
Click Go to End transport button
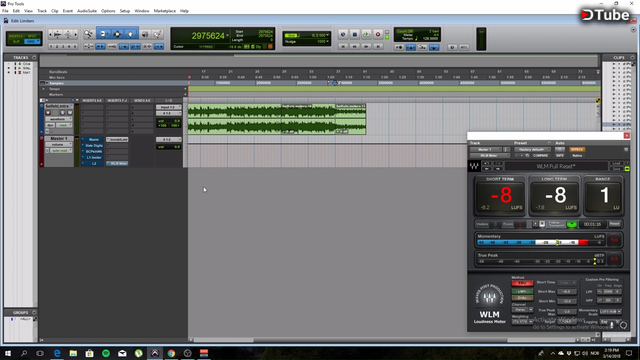[378, 47]
